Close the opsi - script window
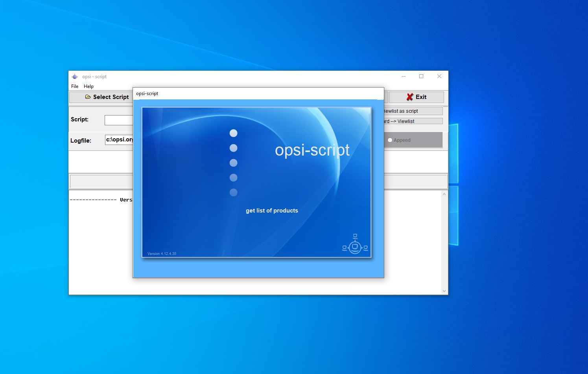 click(439, 76)
